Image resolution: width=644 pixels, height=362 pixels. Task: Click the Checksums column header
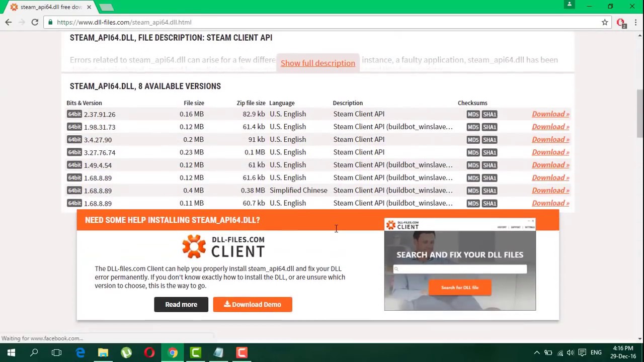[x=472, y=103]
